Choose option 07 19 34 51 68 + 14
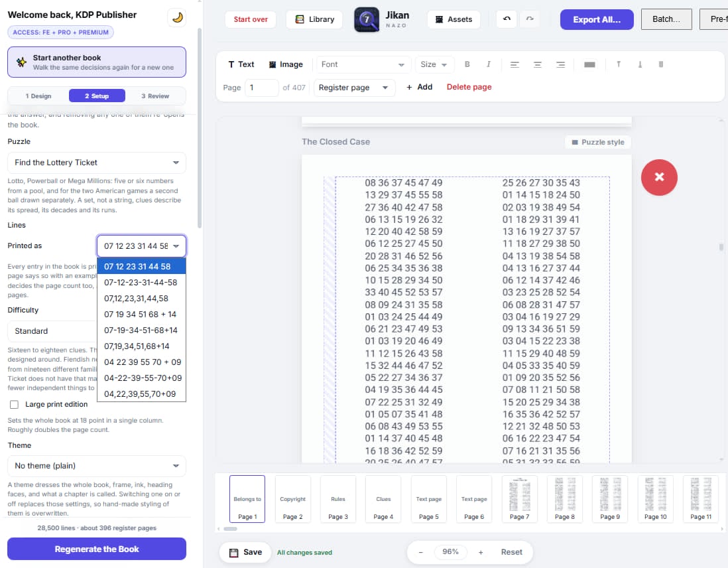Viewport: 728px width, 568px height. point(142,315)
